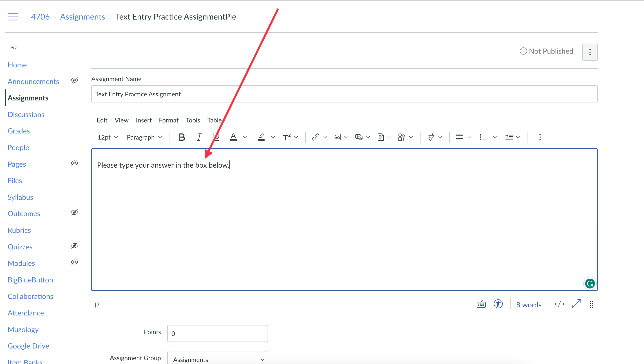
Task: Expand the superscript dropdown arrow
Action: tap(296, 137)
